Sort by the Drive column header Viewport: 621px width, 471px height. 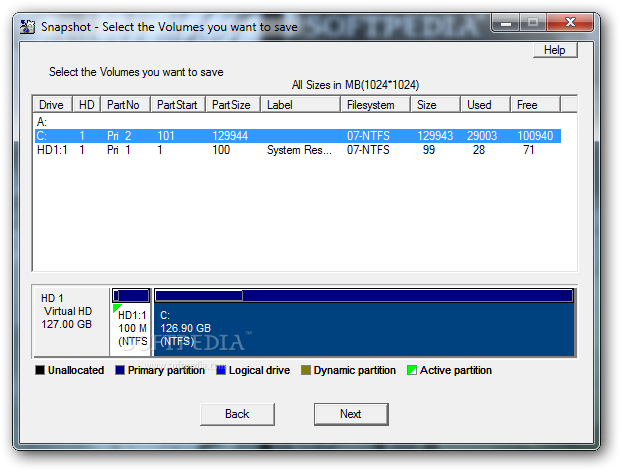tap(52, 105)
